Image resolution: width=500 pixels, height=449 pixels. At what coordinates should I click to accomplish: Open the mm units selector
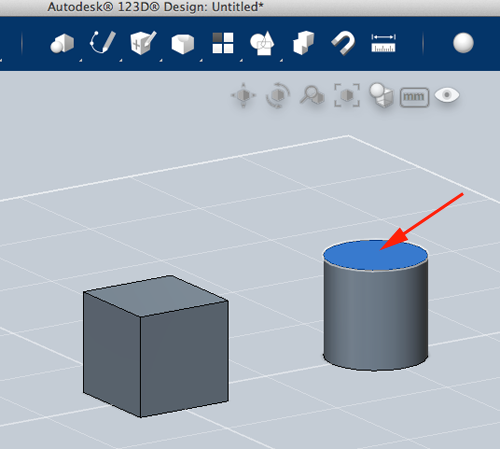coord(414,97)
